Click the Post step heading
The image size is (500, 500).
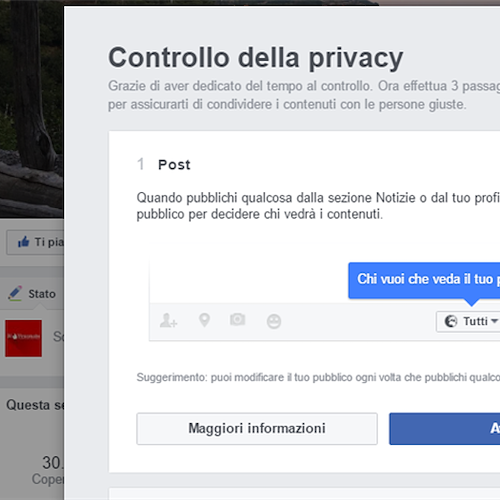point(174,165)
